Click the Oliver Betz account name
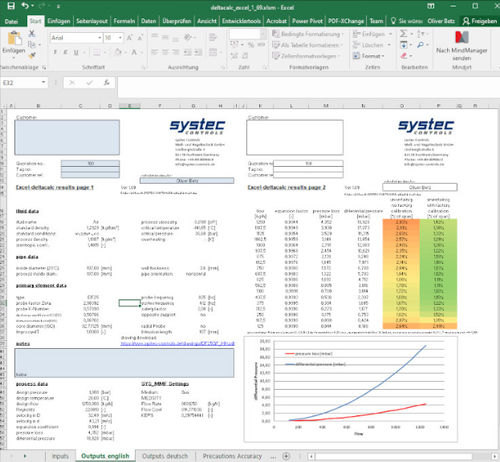 point(441,21)
